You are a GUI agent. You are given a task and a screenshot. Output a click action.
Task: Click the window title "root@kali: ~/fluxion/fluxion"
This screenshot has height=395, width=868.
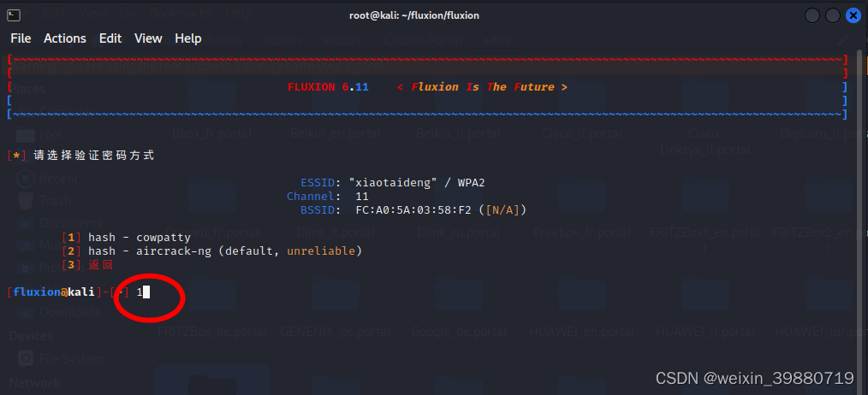click(x=414, y=15)
